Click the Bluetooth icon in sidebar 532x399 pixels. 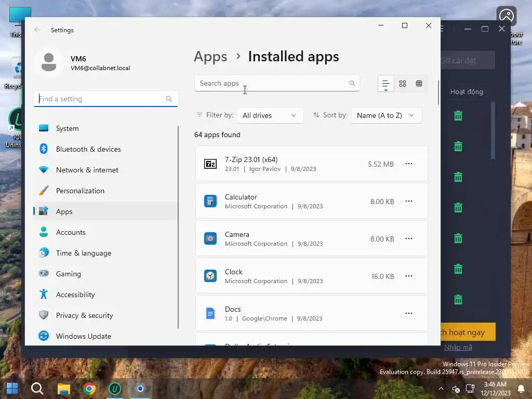44,149
